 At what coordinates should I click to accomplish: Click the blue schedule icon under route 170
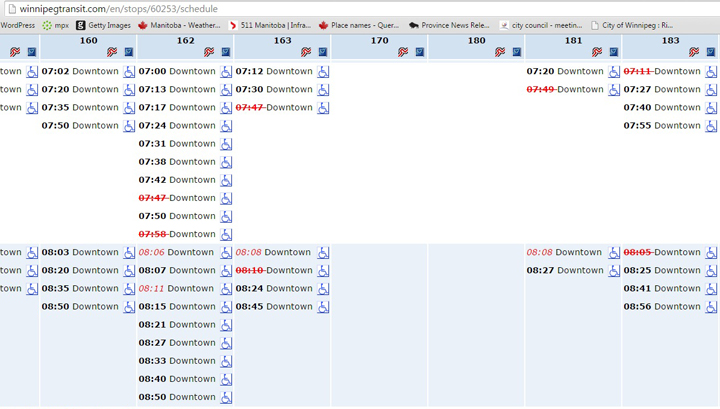(420, 52)
